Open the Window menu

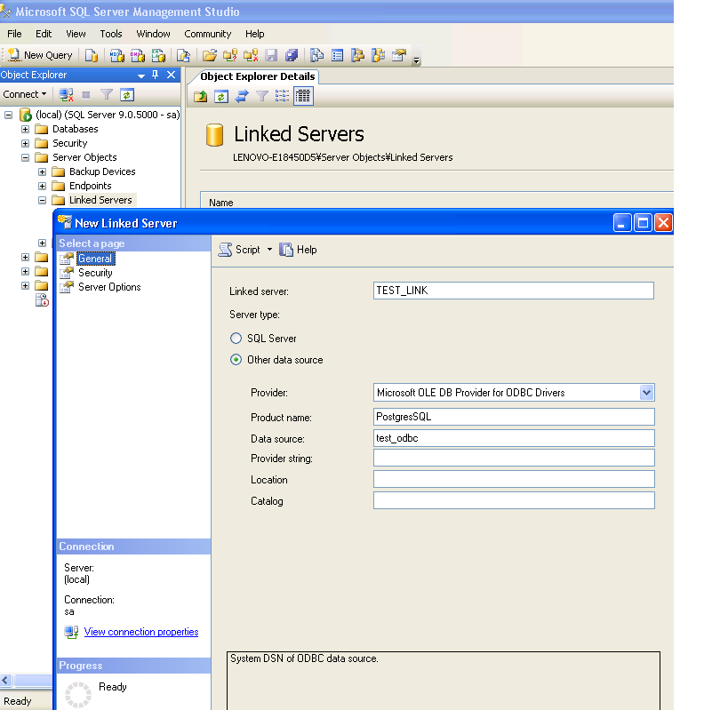(153, 34)
